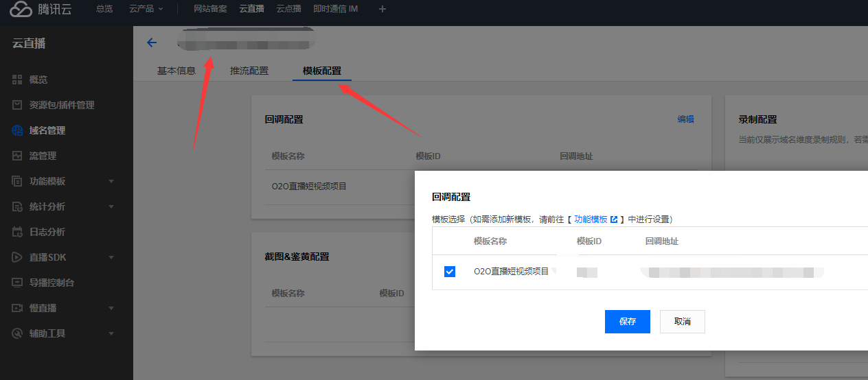Image resolution: width=868 pixels, height=380 pixels.
Task: Click the 截图&鉴黄配置 card heading
Action: point(297,257)
